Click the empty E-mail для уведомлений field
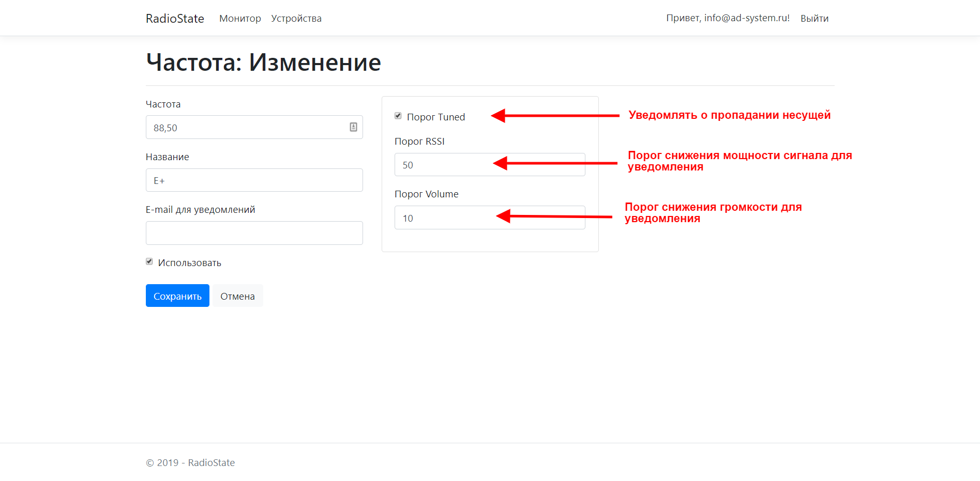The height and width of the screenshot is (481, 980). click(254, 233)
